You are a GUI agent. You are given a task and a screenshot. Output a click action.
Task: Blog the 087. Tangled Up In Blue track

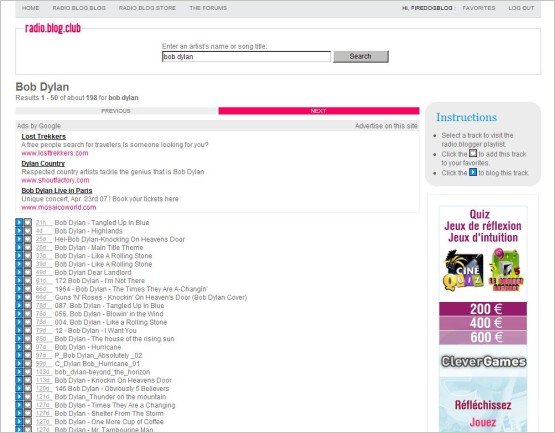tap(19, 306)
